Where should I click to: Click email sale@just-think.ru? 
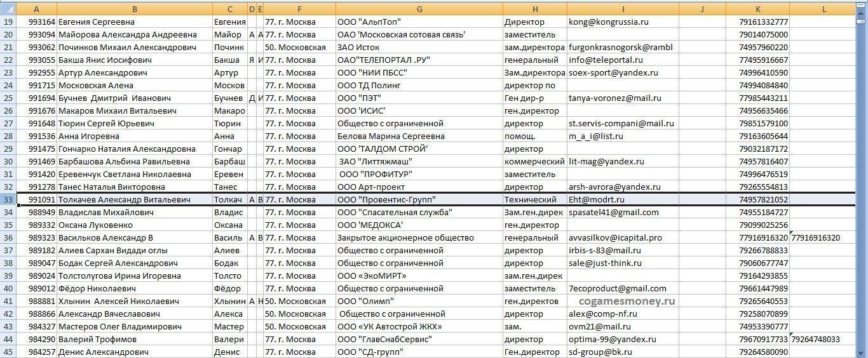click(606, 263)
